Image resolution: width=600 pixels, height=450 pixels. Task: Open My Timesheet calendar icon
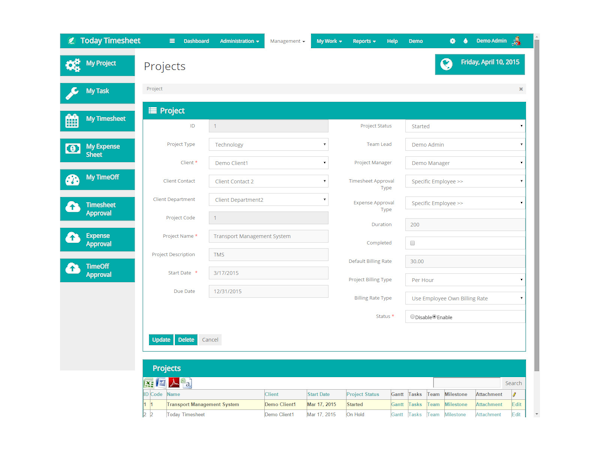click(72, 121)
